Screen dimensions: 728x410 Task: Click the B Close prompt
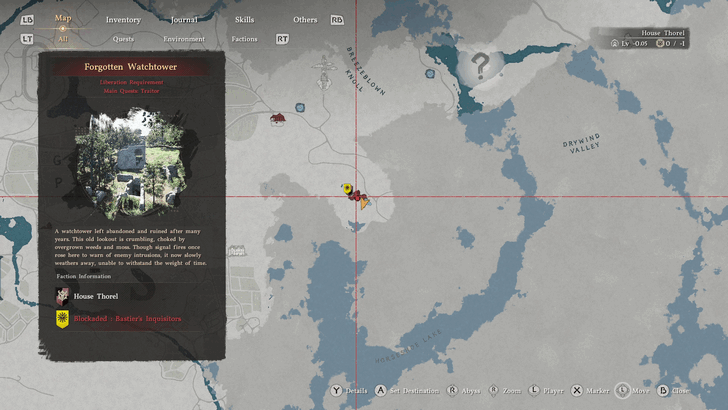[x=673, y=390]
